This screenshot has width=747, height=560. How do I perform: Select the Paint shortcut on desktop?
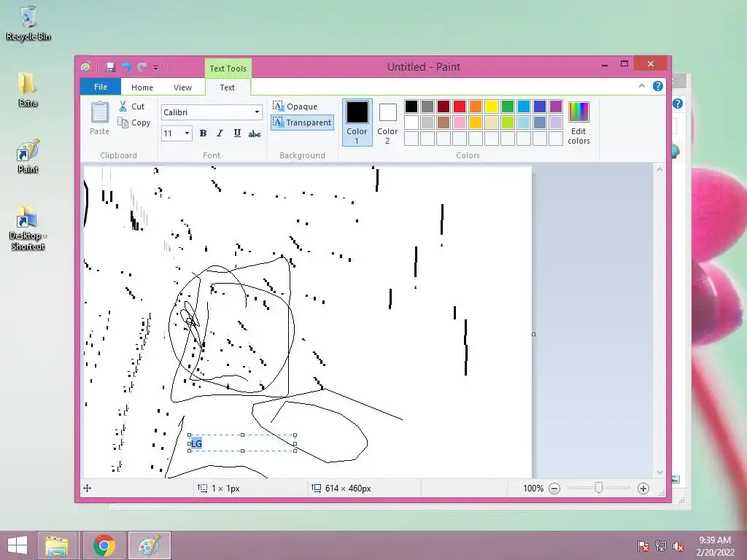point(28,156)
